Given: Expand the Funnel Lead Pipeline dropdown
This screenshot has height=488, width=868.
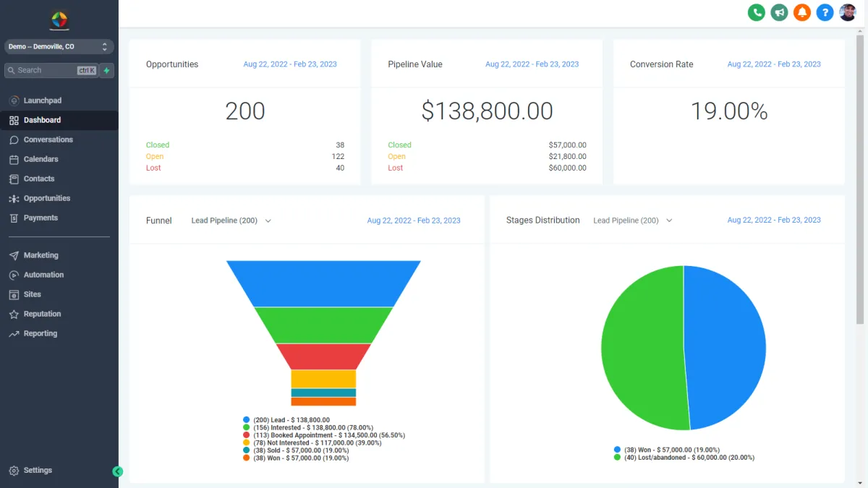Looking at the screenshot, I should tap(231, 221).
